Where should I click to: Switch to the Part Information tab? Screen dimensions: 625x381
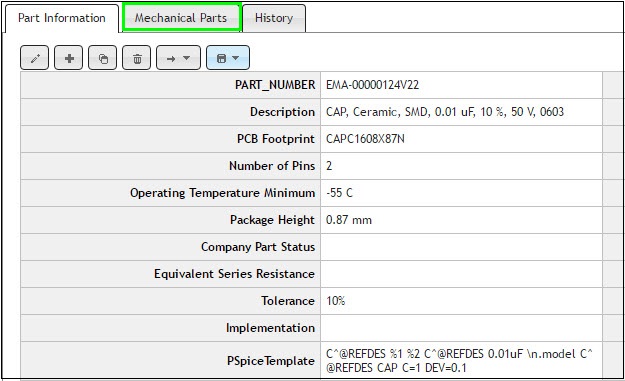(62, 18)
